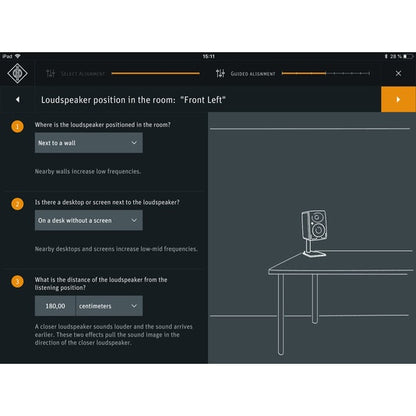Click the step 1 orange badge

click(17, 127)
